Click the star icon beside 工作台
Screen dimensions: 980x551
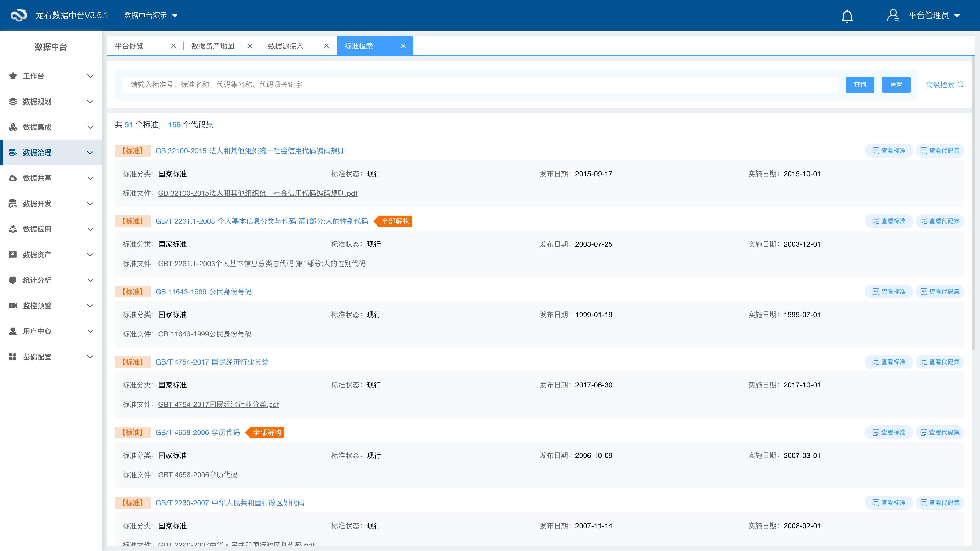click(x=13, y=76)
